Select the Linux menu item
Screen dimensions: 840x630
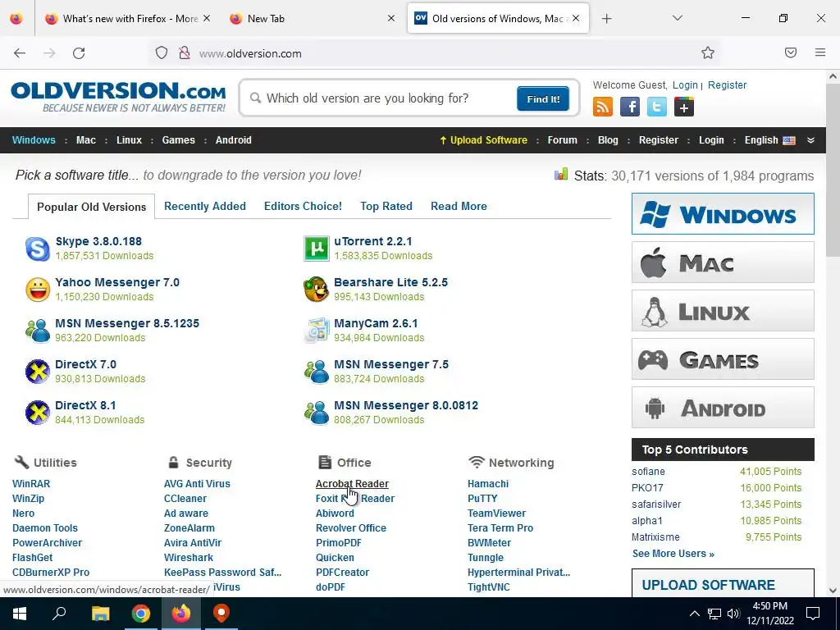129,140
